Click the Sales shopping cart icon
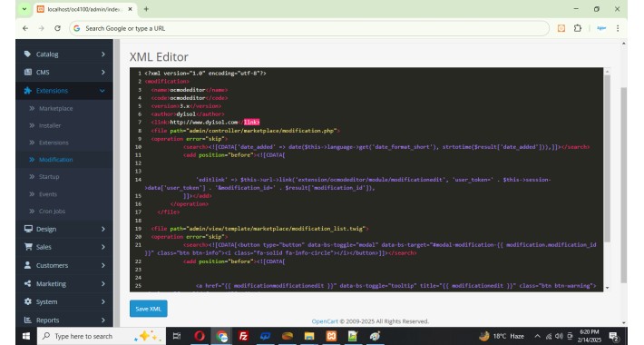The height and width of the screenshot is (345, 644). click(x=28, y=247)
